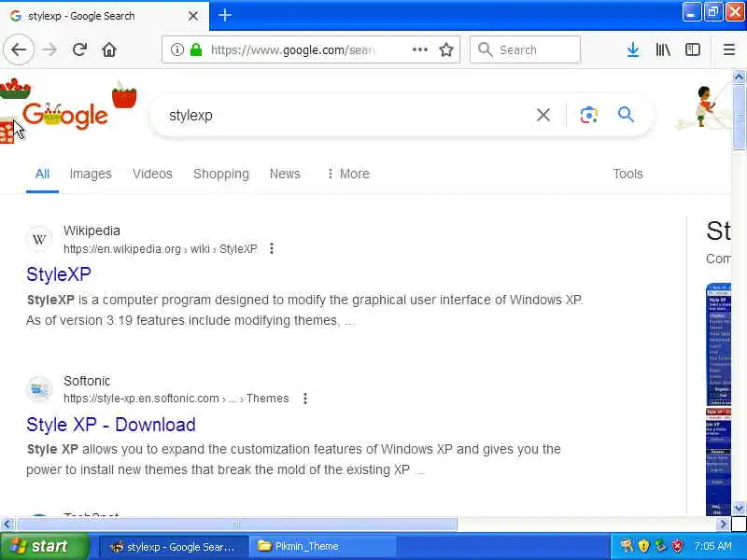Click horizontal scrollbar right arrow
The image size is (747, 560).
click(724, 525)
